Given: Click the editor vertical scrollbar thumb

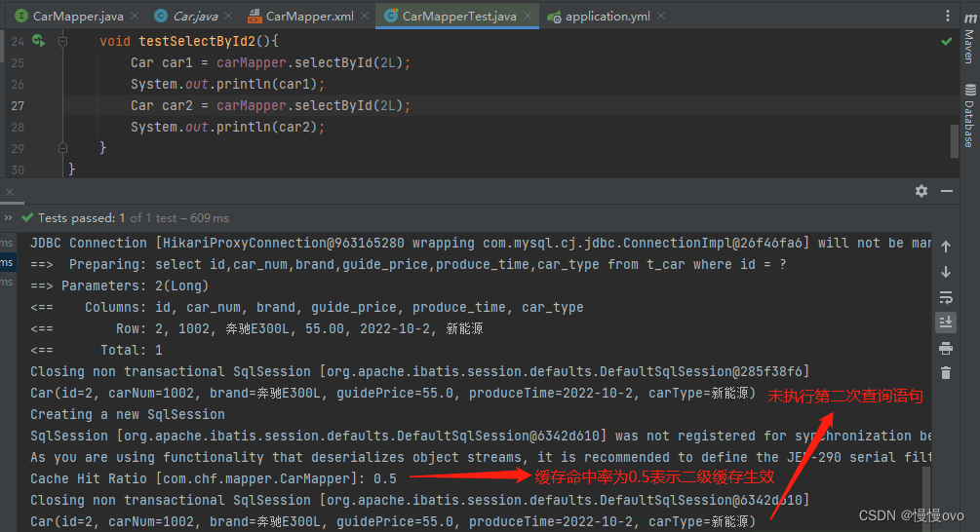Looking at the screenshot, I should pos(955,141).
